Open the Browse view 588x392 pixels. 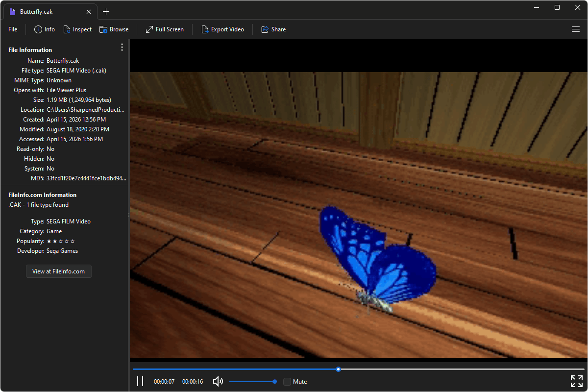tap(114, 29)
